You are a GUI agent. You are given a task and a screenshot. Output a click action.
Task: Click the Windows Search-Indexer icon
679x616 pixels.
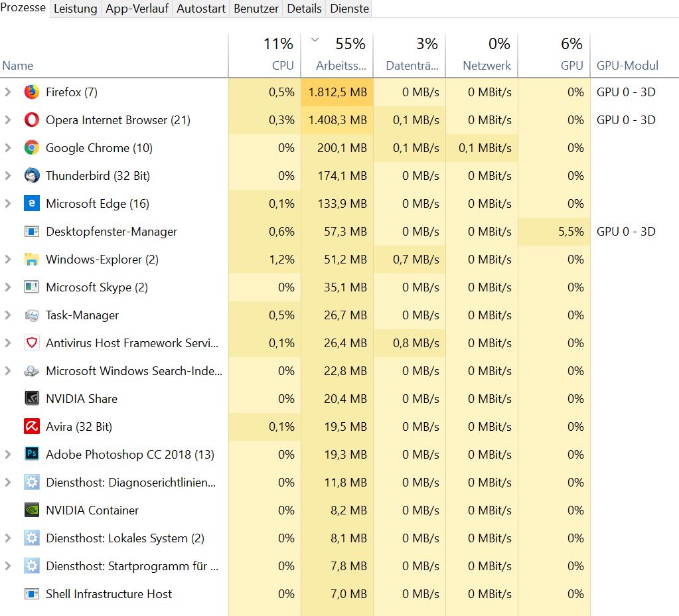pyautogui.click(x=32, y=370)
